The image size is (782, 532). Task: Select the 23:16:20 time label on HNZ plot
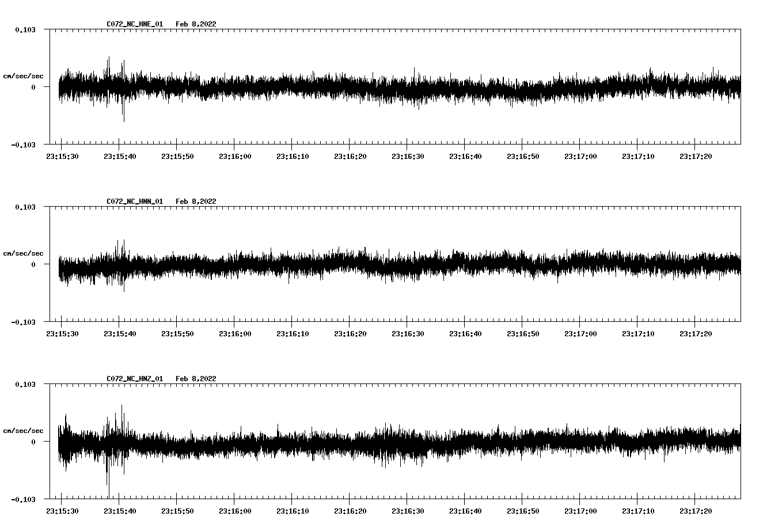tap(350, 511)
